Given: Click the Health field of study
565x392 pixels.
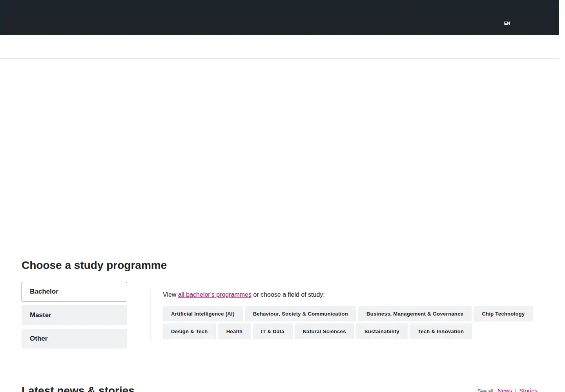Looking at the screenshot, I should (x=234, y=332).
